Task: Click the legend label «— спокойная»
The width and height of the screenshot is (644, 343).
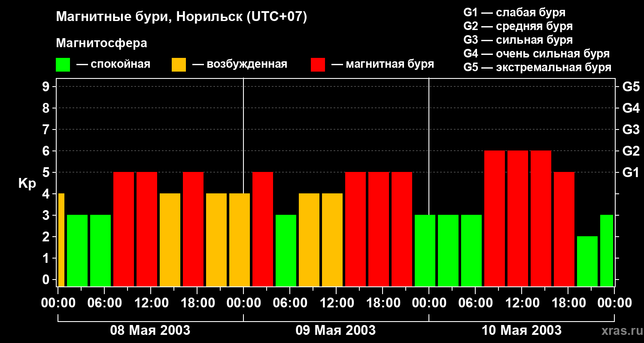Action: 113,65
